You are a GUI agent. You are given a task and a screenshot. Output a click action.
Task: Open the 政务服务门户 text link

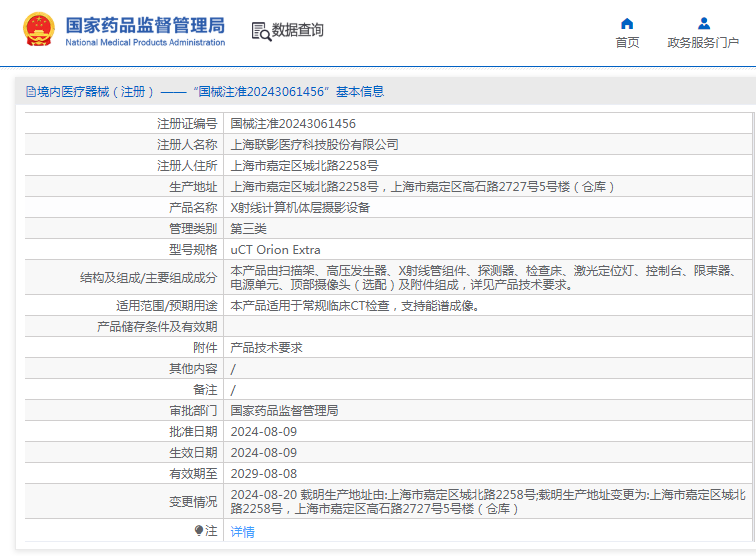pyautogui.click(x=703, y=42)
